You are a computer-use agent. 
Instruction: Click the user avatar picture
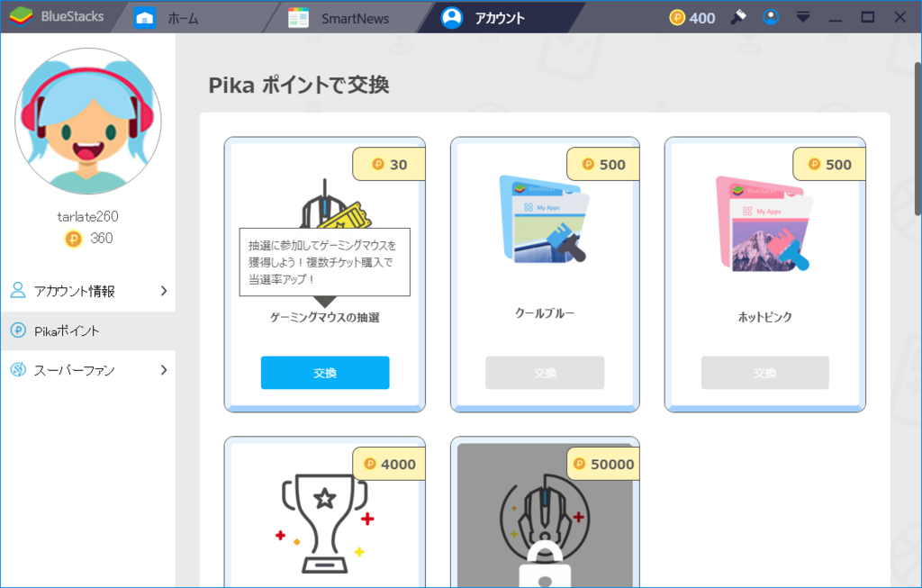pos(88,122)
